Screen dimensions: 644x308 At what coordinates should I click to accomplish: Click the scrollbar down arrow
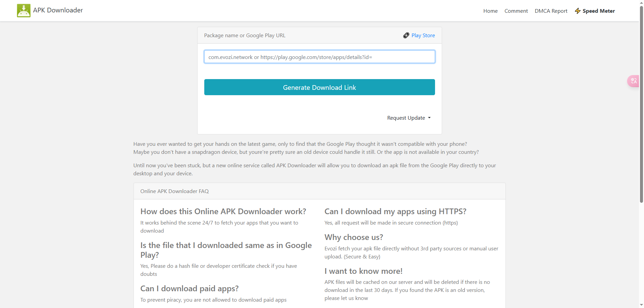click(x=641, y=305)
